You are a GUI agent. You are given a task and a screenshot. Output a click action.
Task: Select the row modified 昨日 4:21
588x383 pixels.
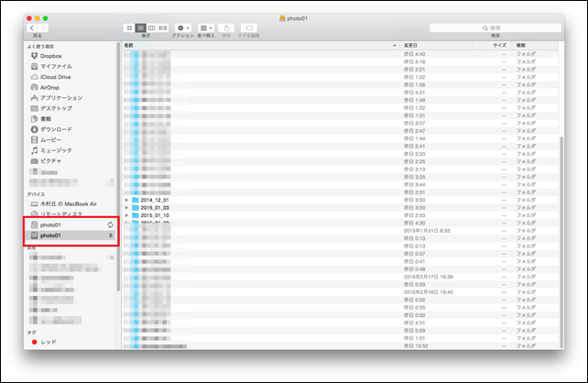click(x=340, y=93)
